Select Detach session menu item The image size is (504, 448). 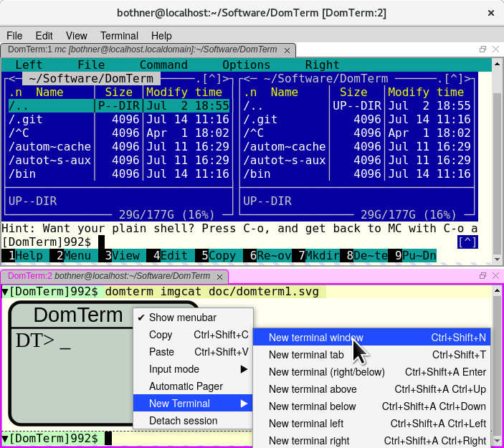coord(193,421)
